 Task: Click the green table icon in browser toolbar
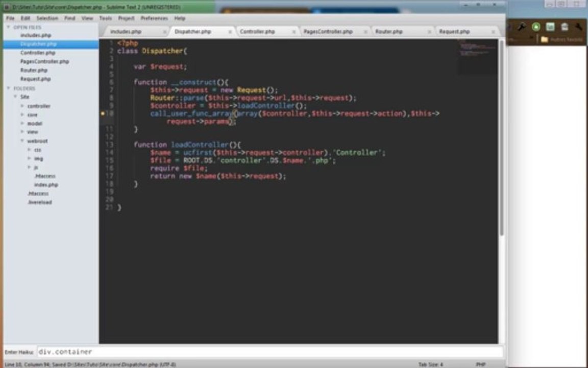tap(550, 27)
